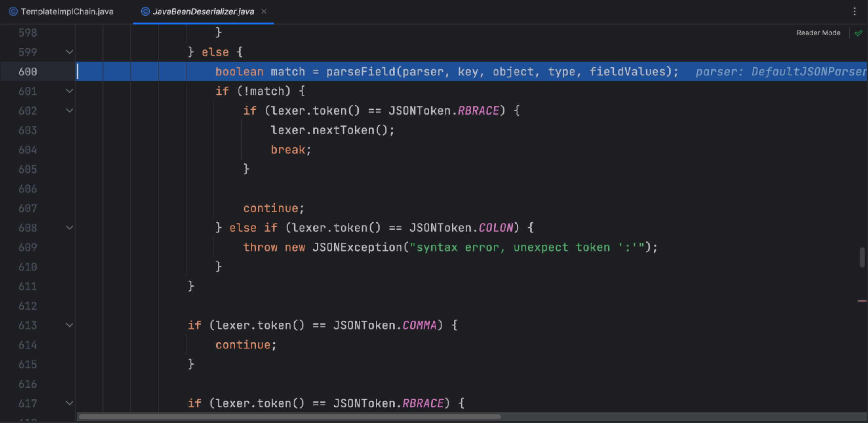
Task: Click the RBRACE constant on line 602
Action: (478, 110)
